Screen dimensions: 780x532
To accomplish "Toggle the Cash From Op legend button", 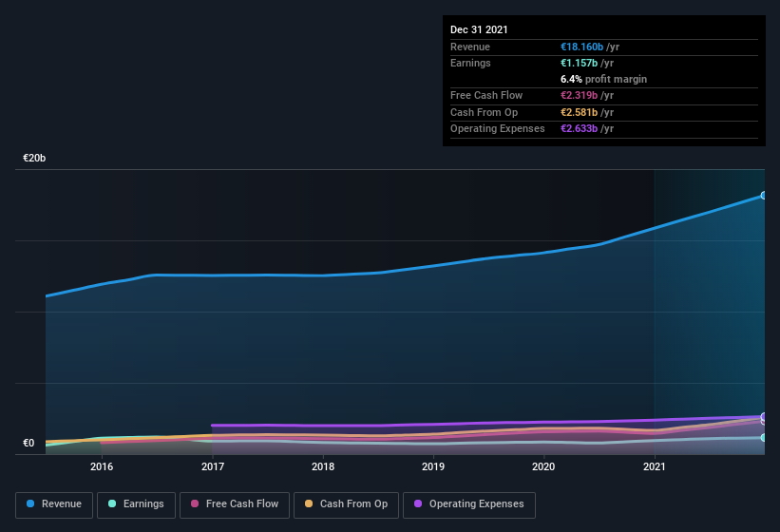I will (x=346, y=504).
